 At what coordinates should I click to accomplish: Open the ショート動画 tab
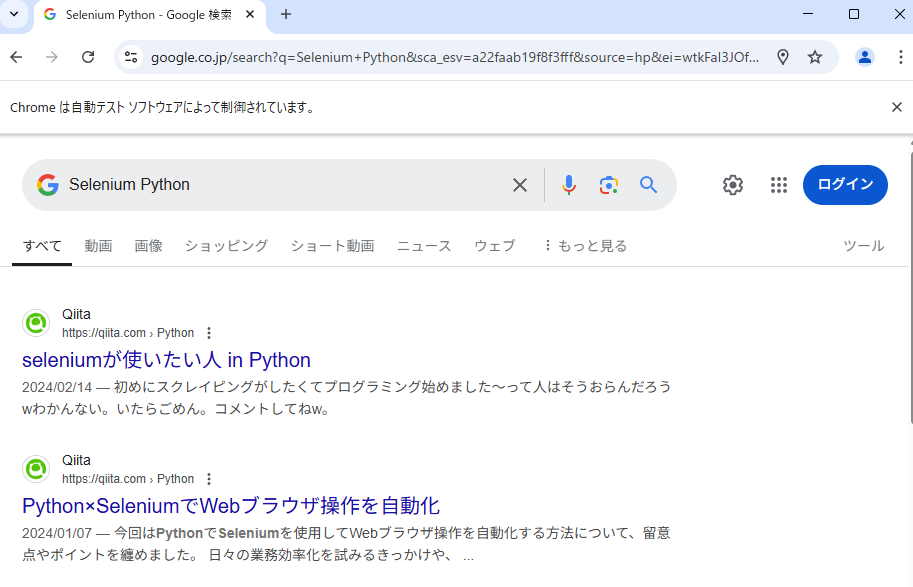332,246
